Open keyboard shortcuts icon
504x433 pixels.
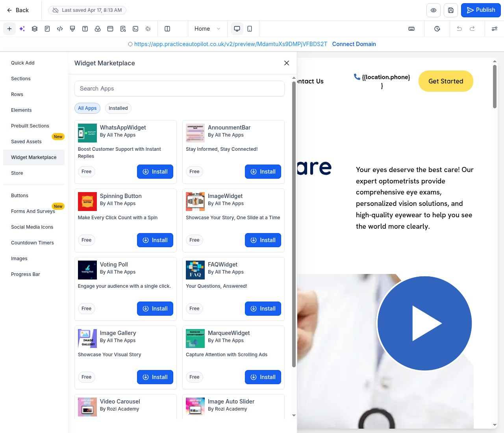pos(411,29)
